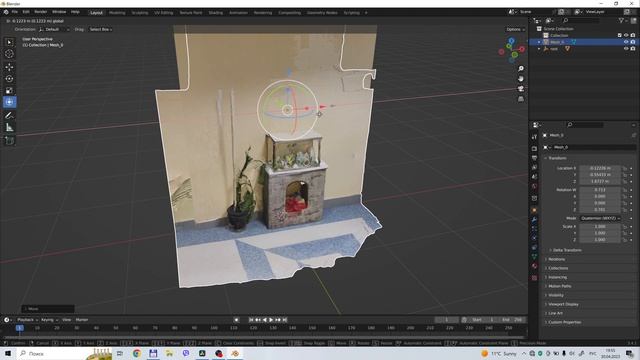Expand the root object in outliner

(539, 49)
